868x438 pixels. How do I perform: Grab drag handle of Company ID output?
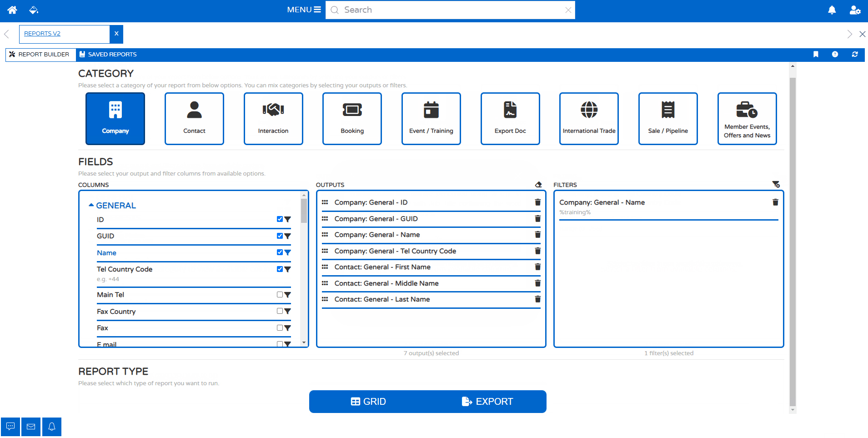pos(325,202)
